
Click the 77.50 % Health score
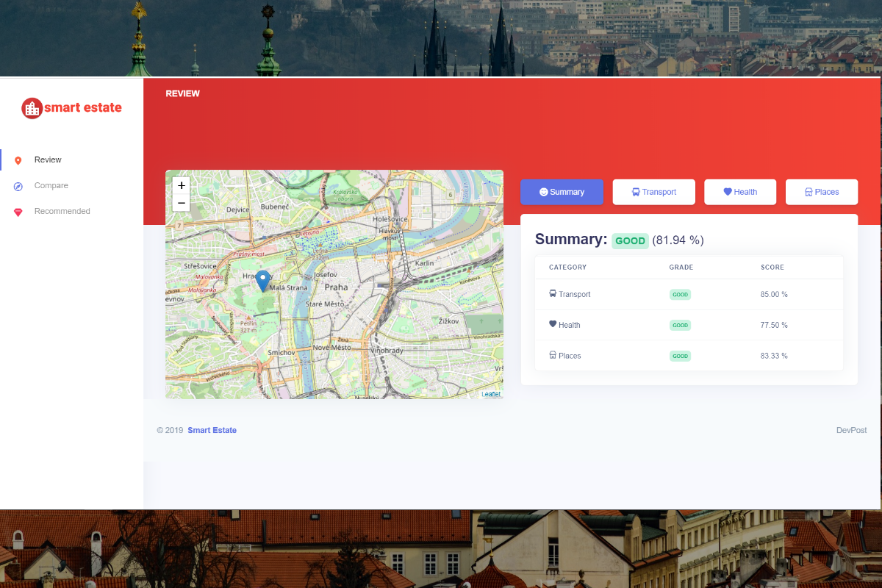(x=774, y=325)
